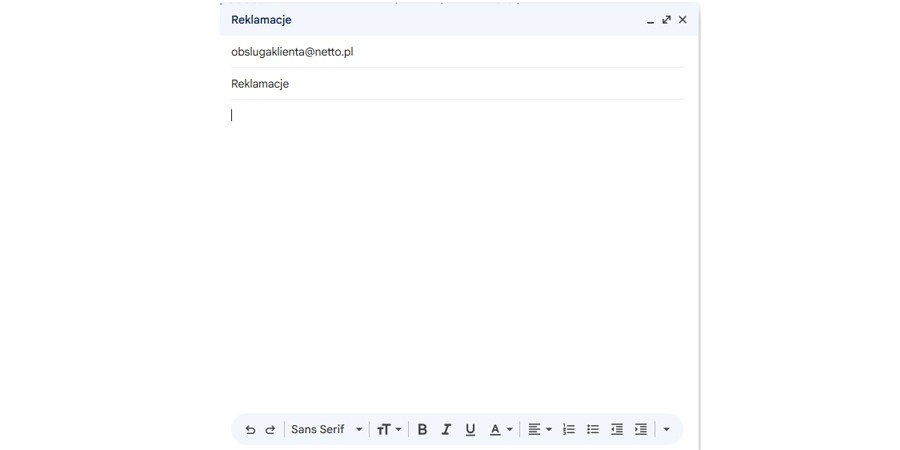The width and height of the screenshot is (900, 450).
Task: Expand compose window to full screen
Action: (666, 20)
